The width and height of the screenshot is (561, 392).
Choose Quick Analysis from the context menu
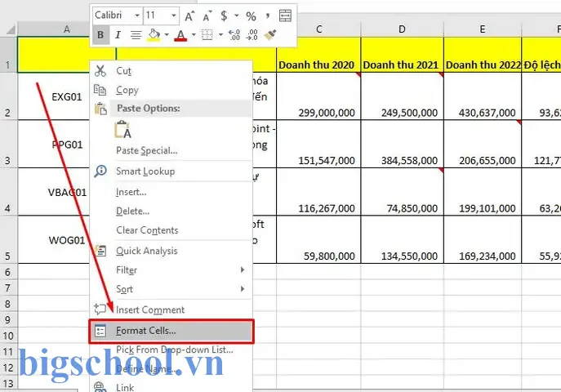coord(171,251)
